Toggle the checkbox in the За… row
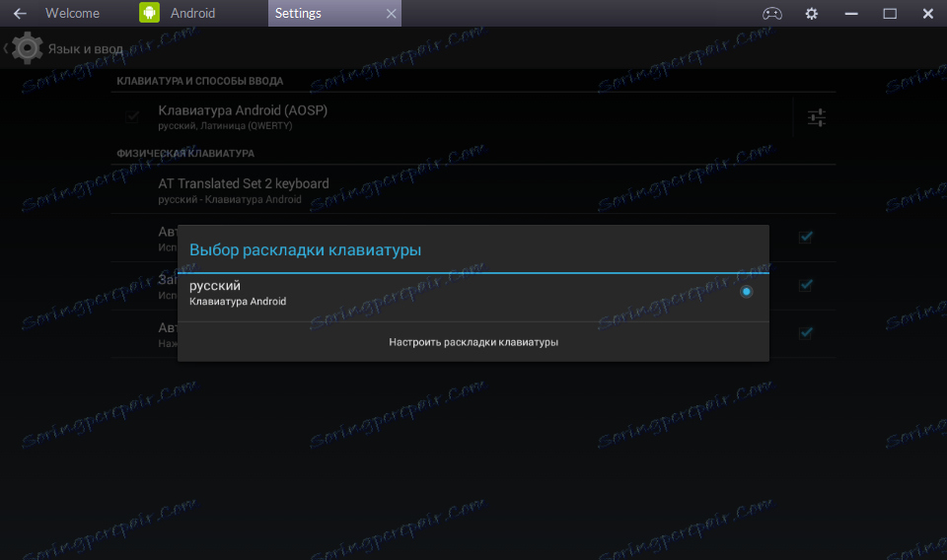This screenshot has height=560, width=947. (806, 285)
